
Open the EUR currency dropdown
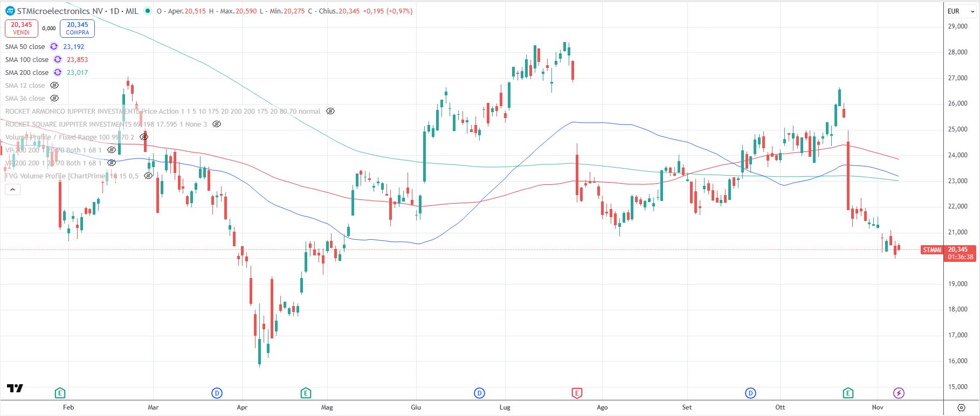(x=961, y=11)
